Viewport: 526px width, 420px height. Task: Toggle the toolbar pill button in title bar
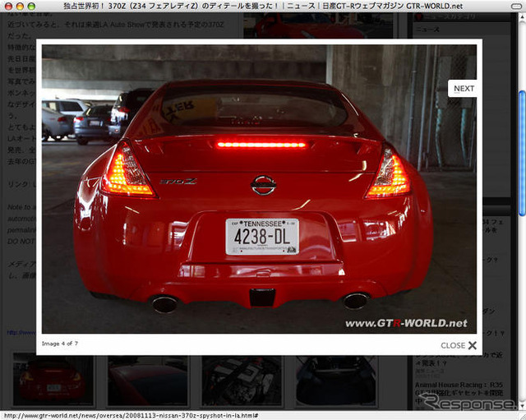tap(516, 6)
